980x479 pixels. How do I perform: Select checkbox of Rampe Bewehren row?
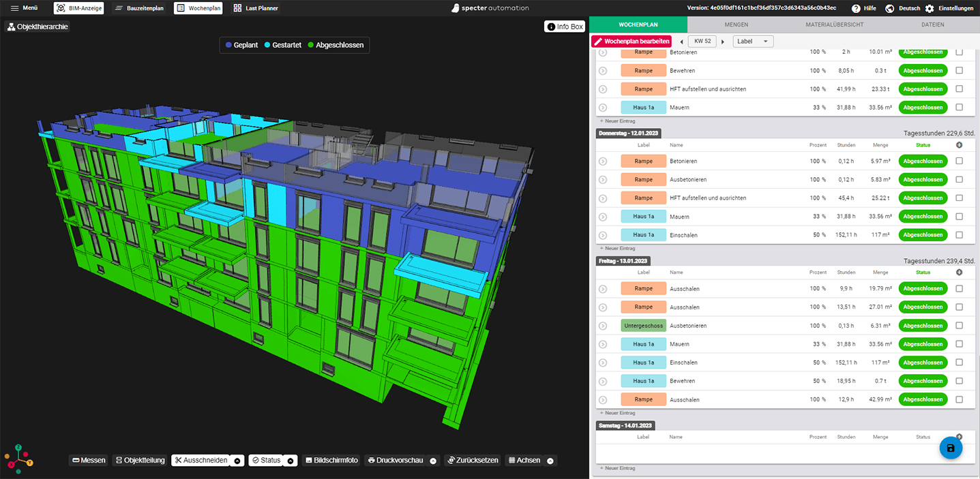click(x=960, y=70)
